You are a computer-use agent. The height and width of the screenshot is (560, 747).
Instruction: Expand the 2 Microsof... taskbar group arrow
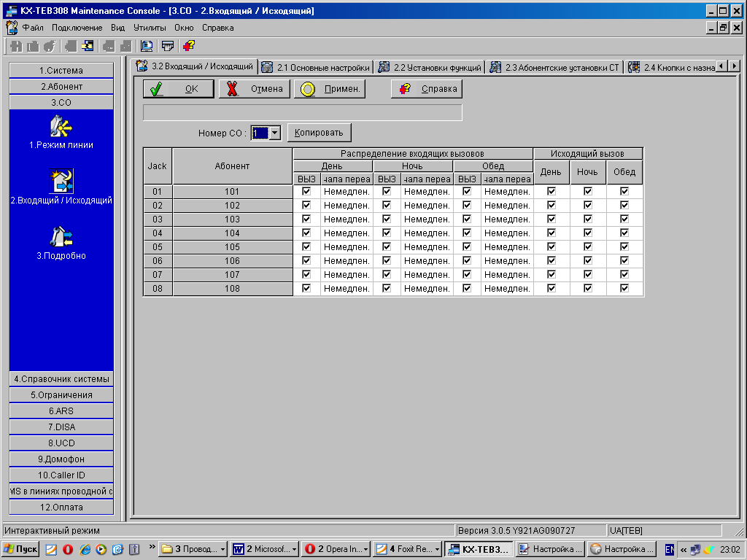[294, 550]
